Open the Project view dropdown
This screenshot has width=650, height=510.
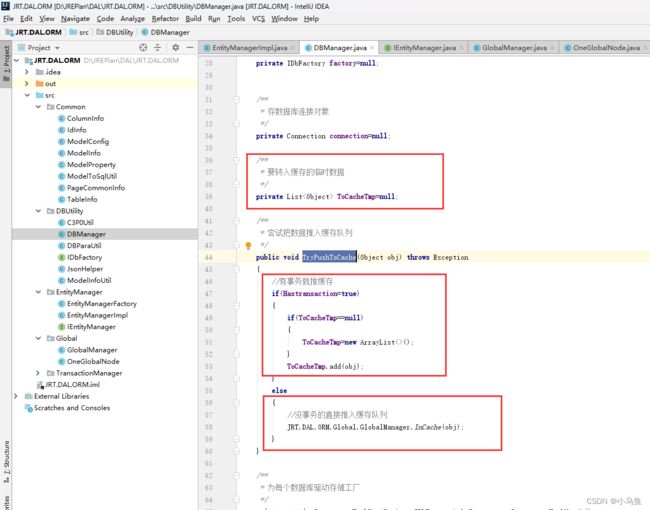coord(44,47)
